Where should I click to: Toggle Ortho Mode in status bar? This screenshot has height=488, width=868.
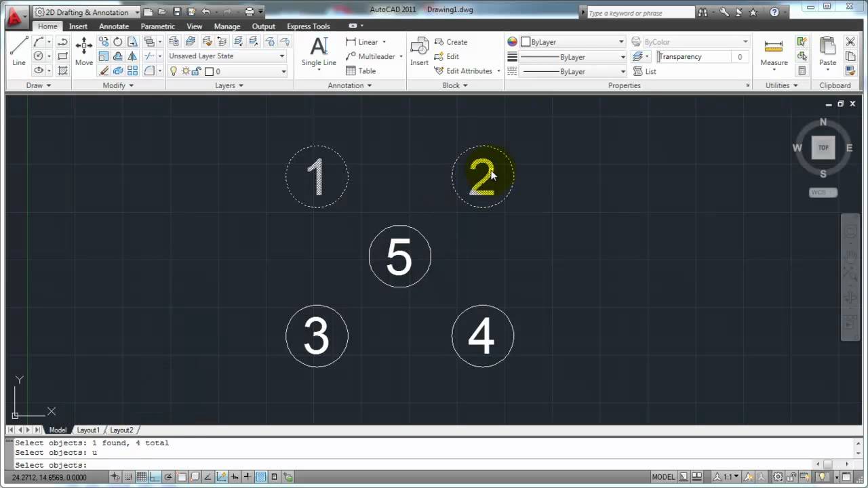click(x=155, y=477)
